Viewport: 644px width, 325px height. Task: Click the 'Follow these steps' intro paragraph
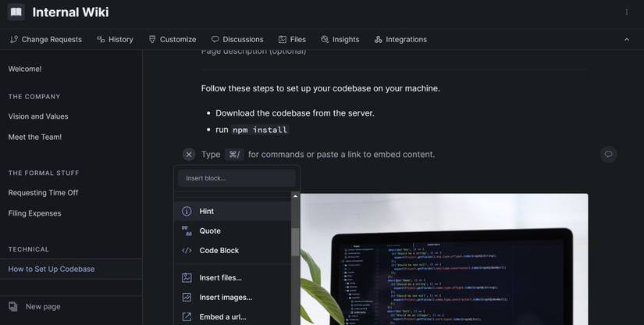coord(320,89)
